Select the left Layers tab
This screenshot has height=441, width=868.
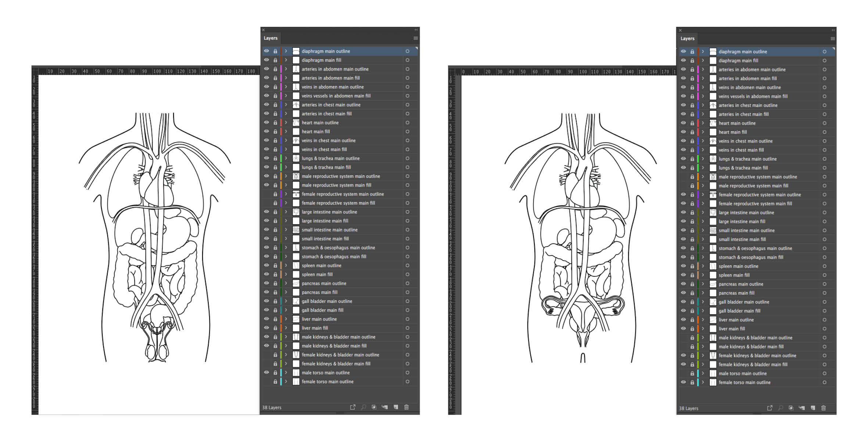pos(270,38)
